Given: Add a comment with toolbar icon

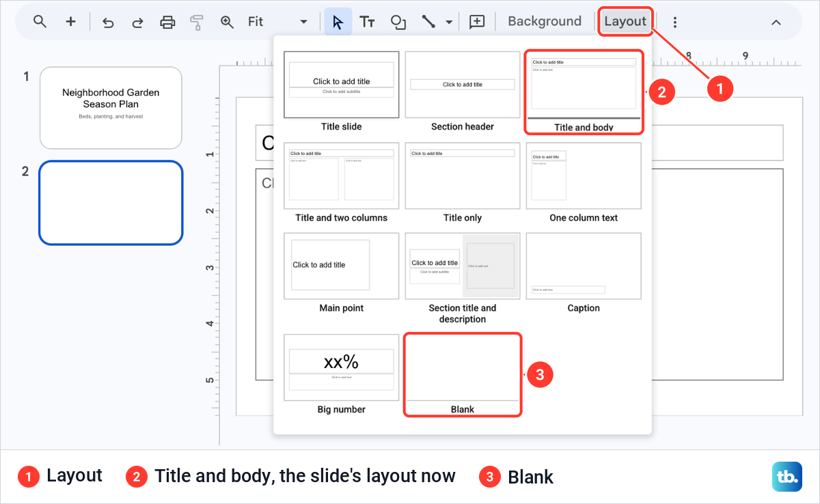Looking at the screenshot, I should (x=477, y=22).
